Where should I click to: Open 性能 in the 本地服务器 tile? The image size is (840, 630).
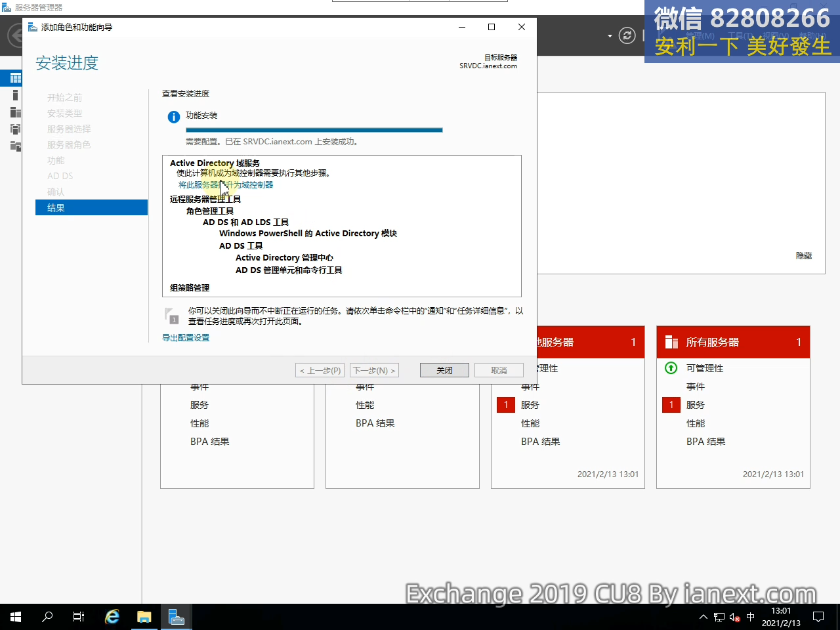(x=530, y=423)
